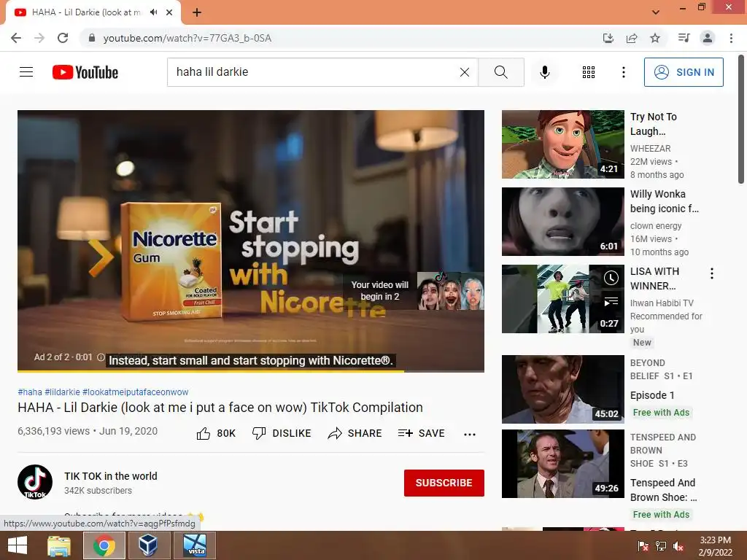Viewport: 747px width, 560px height.
Task: Save the video to a playlist
Action: point(421,433)
